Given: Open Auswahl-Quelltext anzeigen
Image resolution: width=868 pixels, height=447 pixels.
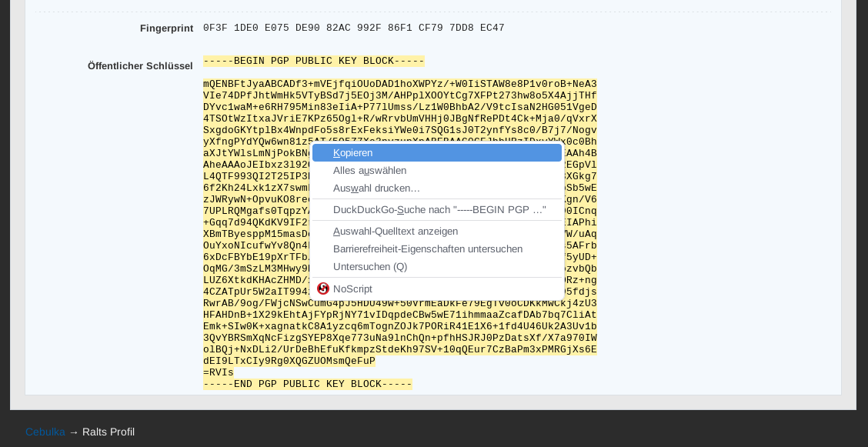Looking at the screenshot, I should [395, 232].
